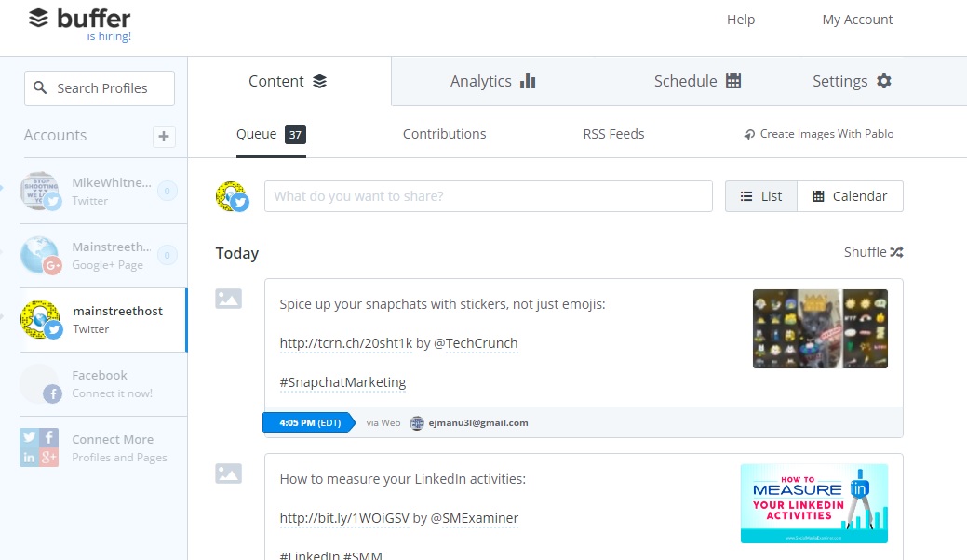Screen dimensions: 967x560
Task: Click the image placeholder beside the Snapchat post
Action: pyautogui.click(x=228, y=298)
